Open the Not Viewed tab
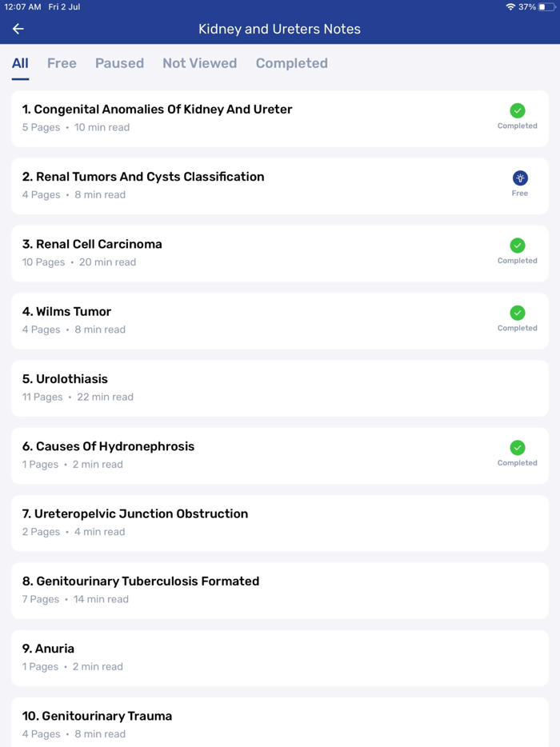 pos(199,63)
